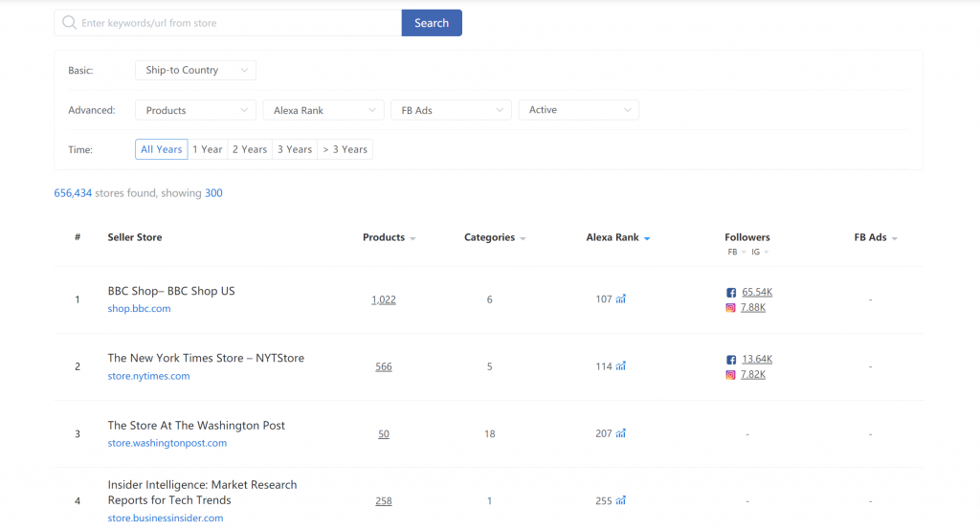Expand the Alexa Rank filter dropdown
980x530 pixels.
pyautogui.click(x=323, y=110)
